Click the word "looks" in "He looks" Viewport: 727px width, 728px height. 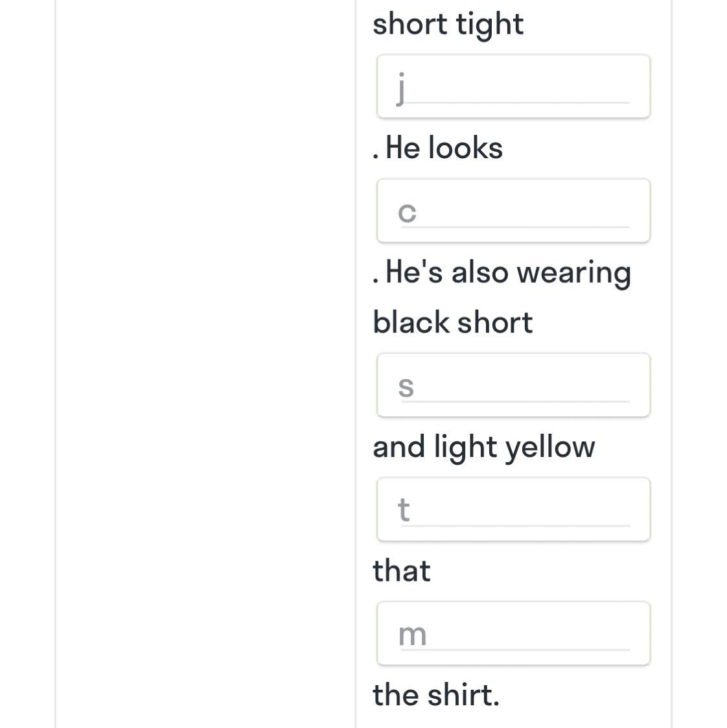465,148
